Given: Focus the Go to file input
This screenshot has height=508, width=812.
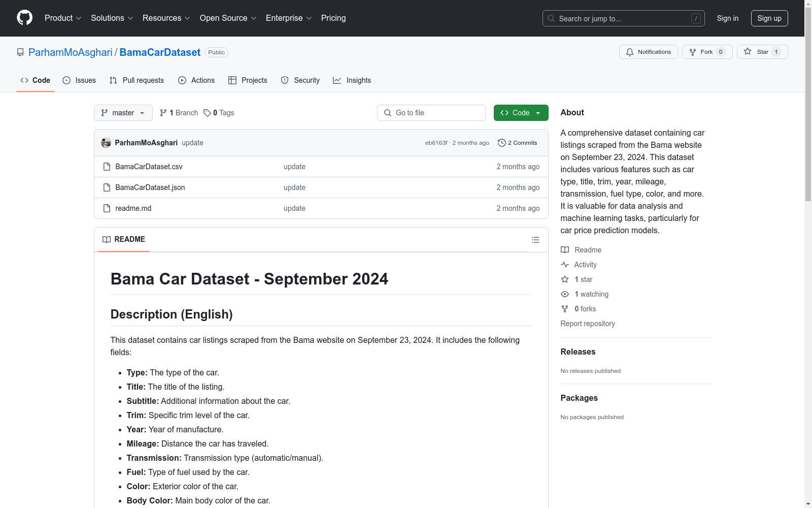Looking at the screenshot, I should tap(431, 113).
